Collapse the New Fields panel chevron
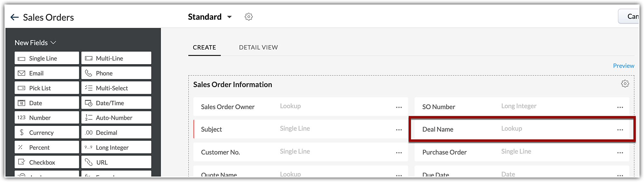644x182 pixels. coord(53,43)
